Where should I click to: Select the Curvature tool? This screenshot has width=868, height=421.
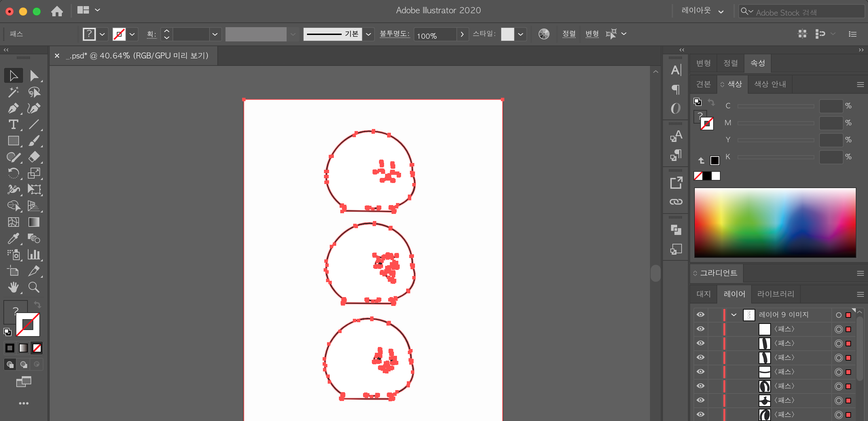pyautogui.click(x=34, y=108)
